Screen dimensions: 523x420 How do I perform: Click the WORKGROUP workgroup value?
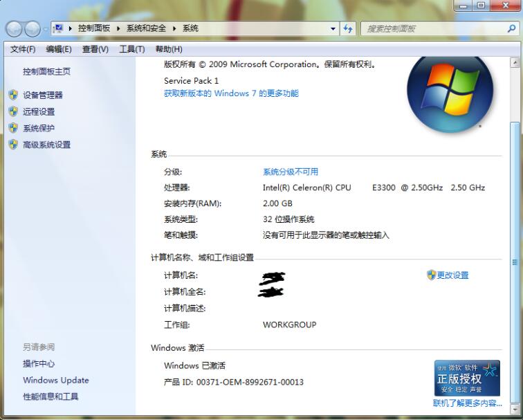289,325
